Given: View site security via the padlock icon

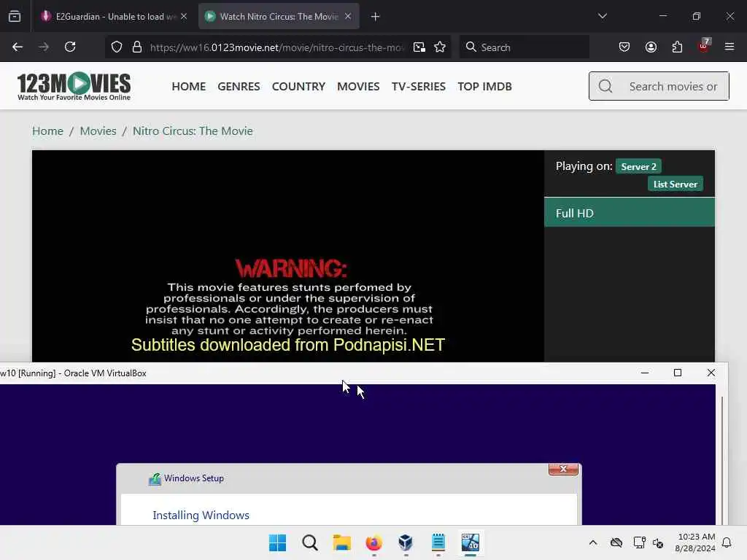Looking at the screenshot, I should click(137, 47).
